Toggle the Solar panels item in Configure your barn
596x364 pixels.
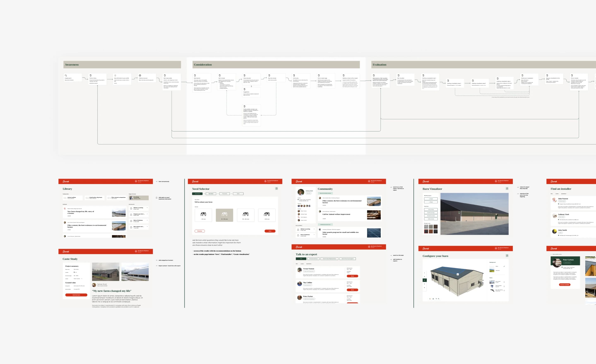pyautogui.click(x=504, y=282)
